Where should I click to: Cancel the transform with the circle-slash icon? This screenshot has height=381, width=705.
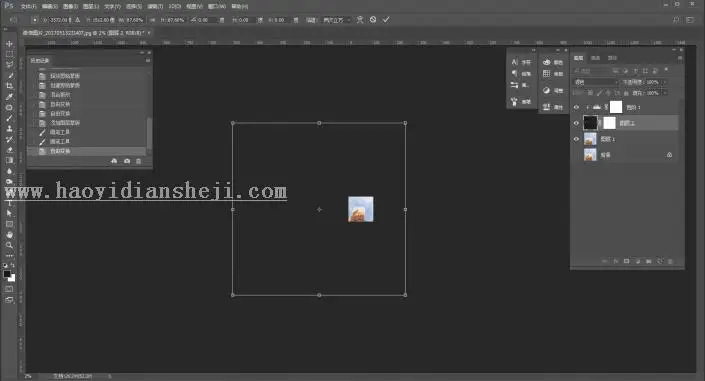pos(373,20)
